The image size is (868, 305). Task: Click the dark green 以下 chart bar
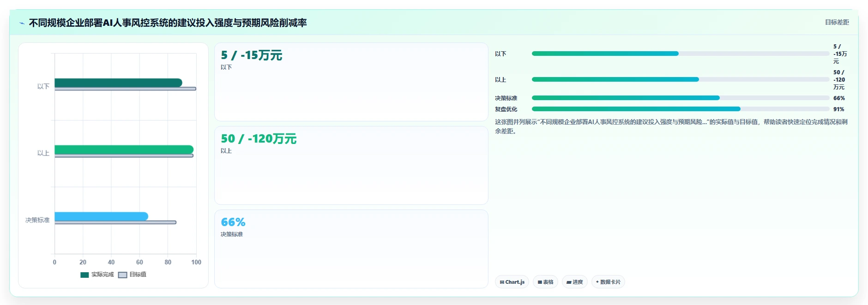118,83
